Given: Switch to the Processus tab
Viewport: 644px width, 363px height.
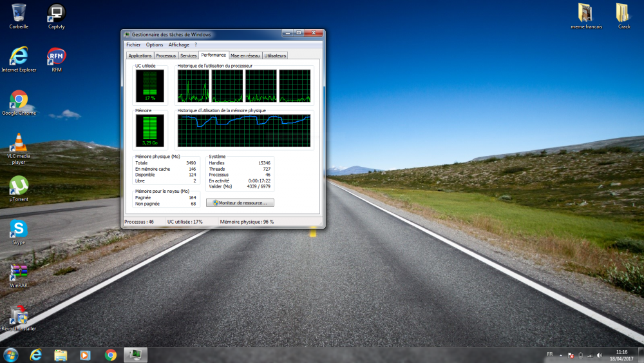Looking at the screenshot, I should pos(166,56).
